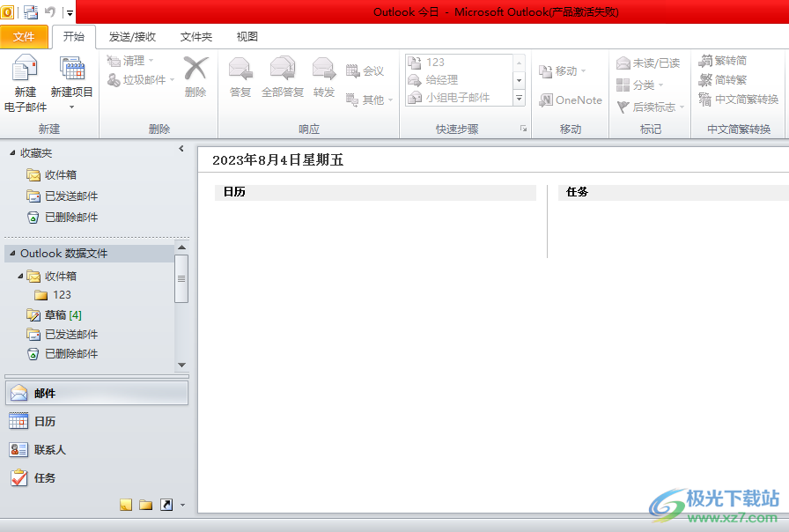Screen dimensions: 789x532
Task: Open the shortcuts icon in navigation bar
Action: tap(166, 505)
